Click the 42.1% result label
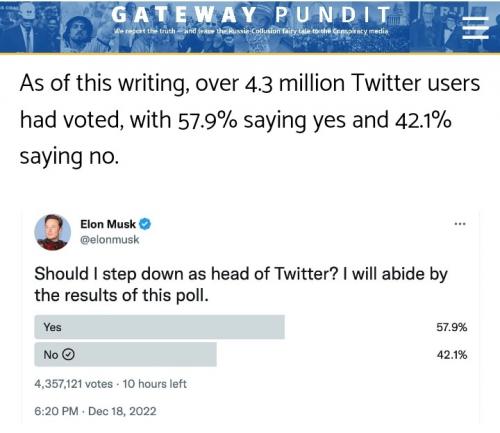Viewport: 500px width, 433px height. click(452, 355)
